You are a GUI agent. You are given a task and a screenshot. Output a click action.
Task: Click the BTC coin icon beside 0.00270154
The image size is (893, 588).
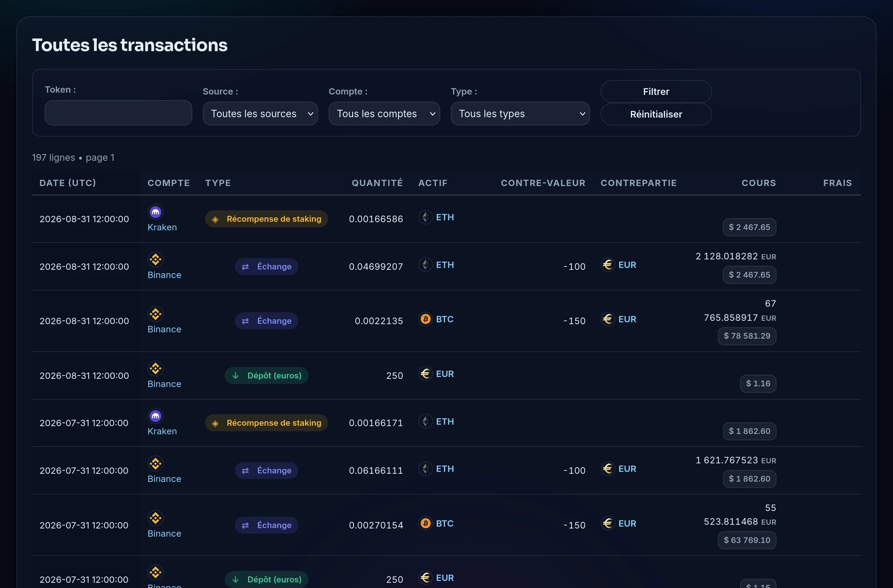click(x=425, y=523)
